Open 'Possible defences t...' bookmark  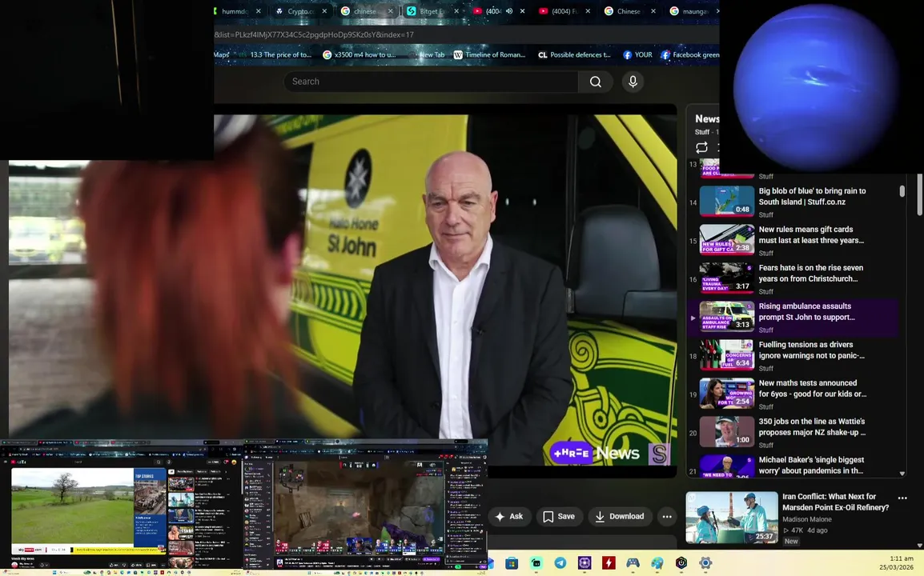[x=575, y=54]
